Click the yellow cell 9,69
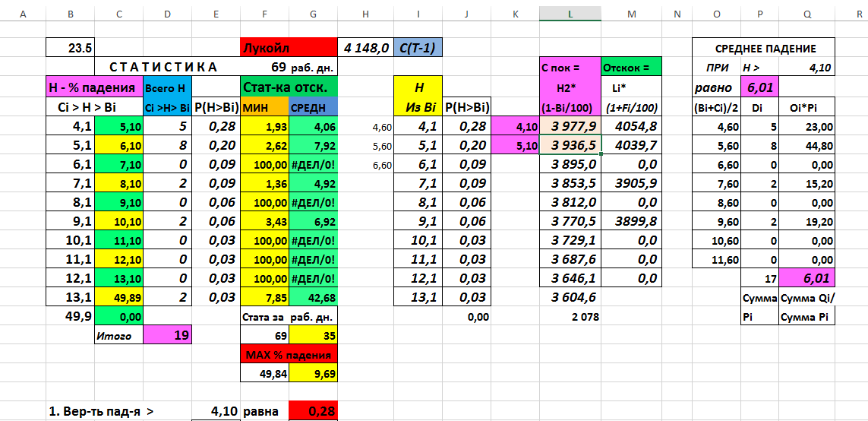This screenshot has width=868, height=421. coord(313,373)
